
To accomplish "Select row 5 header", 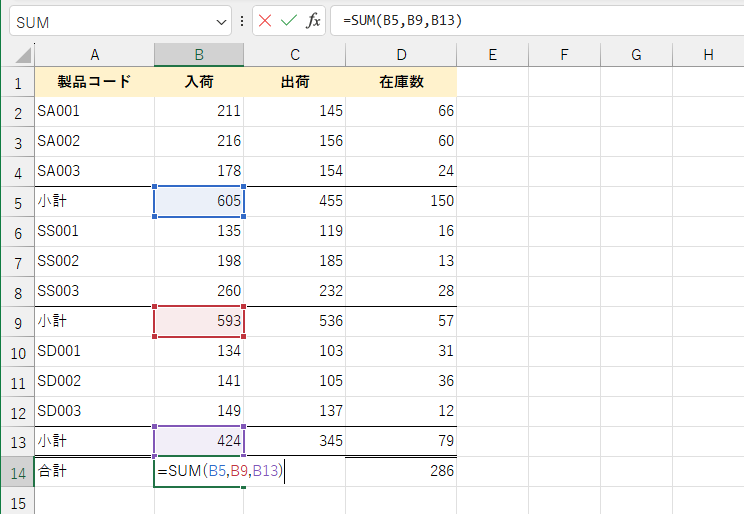I will (18, 202).
